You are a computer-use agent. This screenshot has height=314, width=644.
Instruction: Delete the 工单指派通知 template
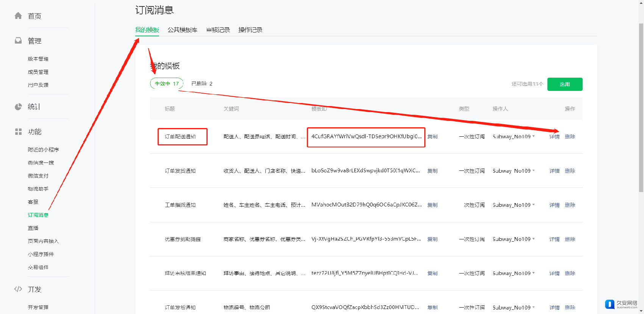click(x=570, y=205)
